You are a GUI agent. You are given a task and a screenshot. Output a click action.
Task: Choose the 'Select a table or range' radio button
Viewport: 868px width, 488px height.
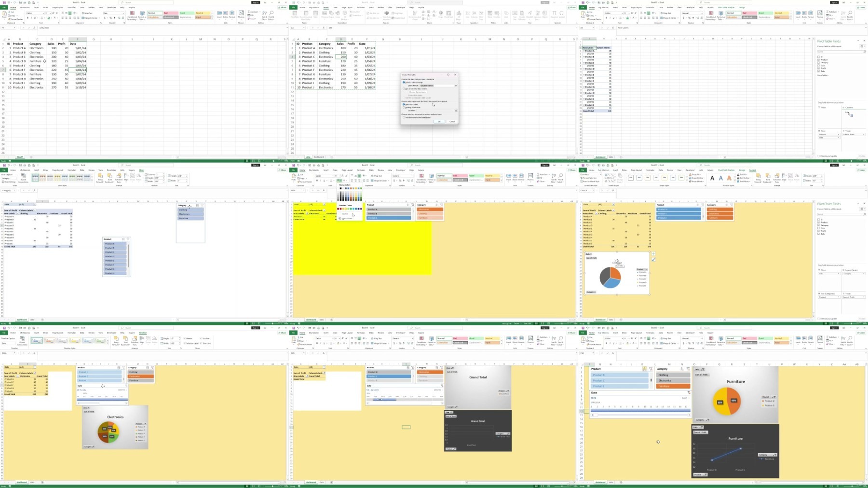(x=404, y=83)
